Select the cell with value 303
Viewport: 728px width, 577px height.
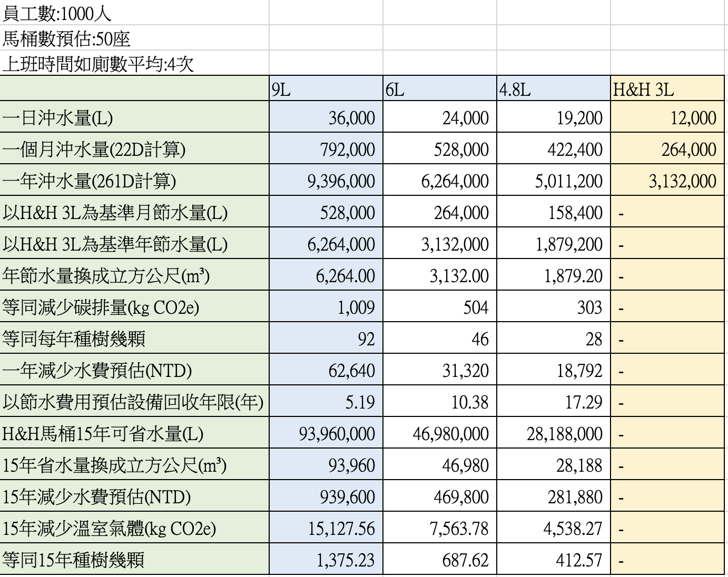[x=554, y=306]
